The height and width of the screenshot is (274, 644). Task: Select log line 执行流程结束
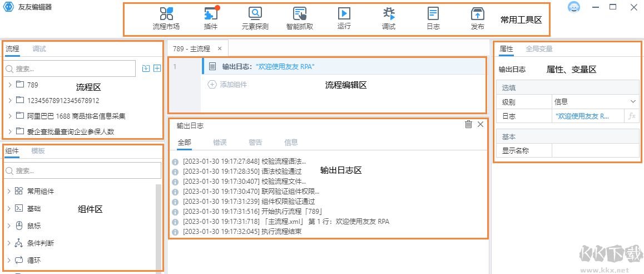point(242,232)
